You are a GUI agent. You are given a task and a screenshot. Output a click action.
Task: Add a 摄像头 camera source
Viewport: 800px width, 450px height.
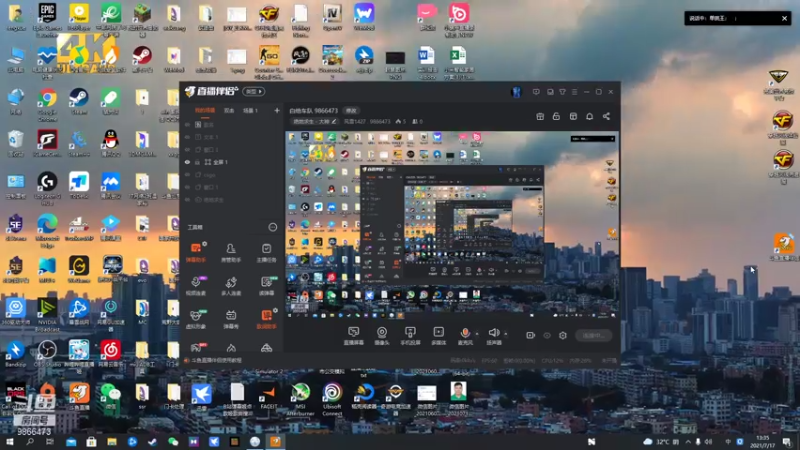point(382,336)
